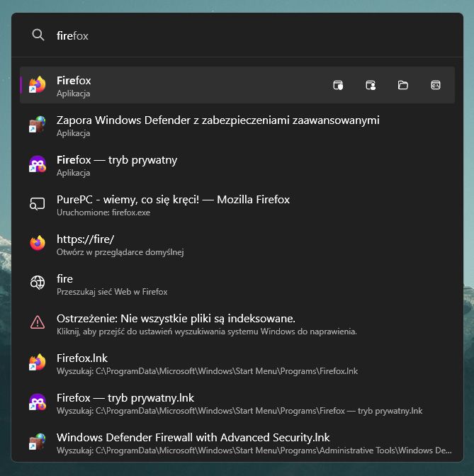Click the Firefox.lnk shortcut icon
The width and height of the screenshot is (474, 476).
38,362
